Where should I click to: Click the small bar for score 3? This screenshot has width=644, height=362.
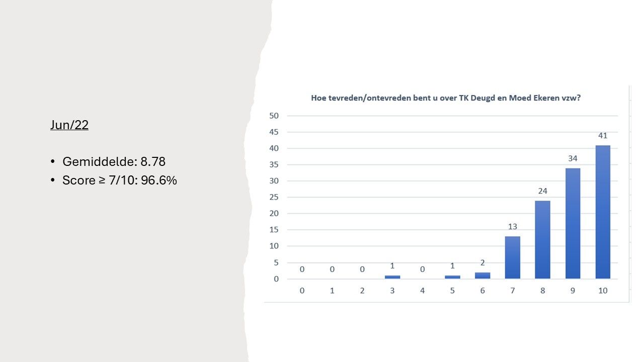click(x=392, y=277)
